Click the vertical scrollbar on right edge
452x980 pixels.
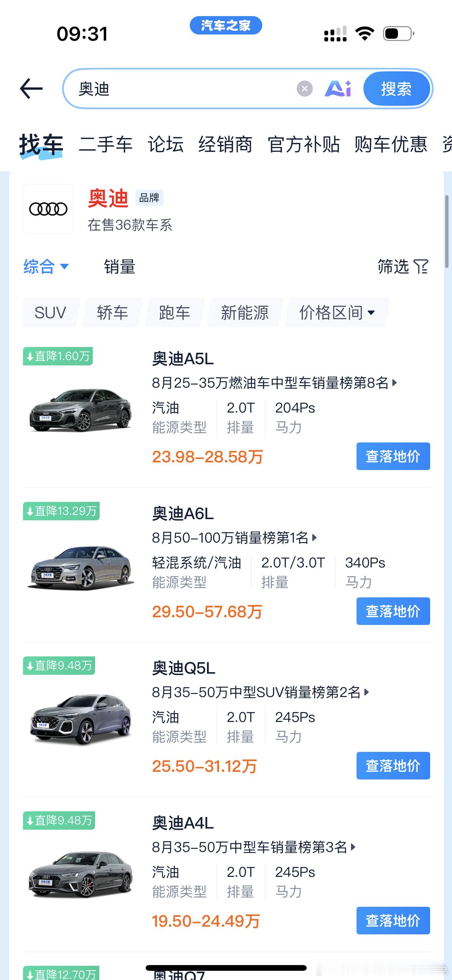pyautogui.click(x=447, y=232)
